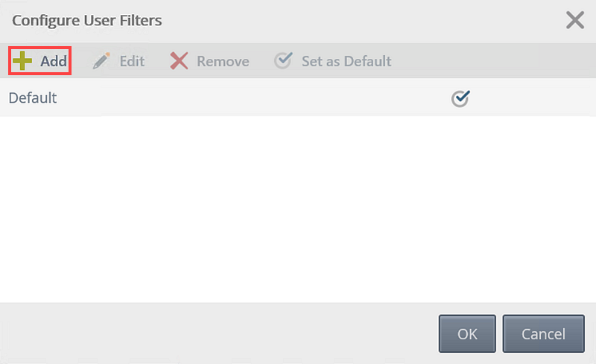The image size is (596, 364).
Task: Close the Configure User Filters dialog
Action: 574,20
